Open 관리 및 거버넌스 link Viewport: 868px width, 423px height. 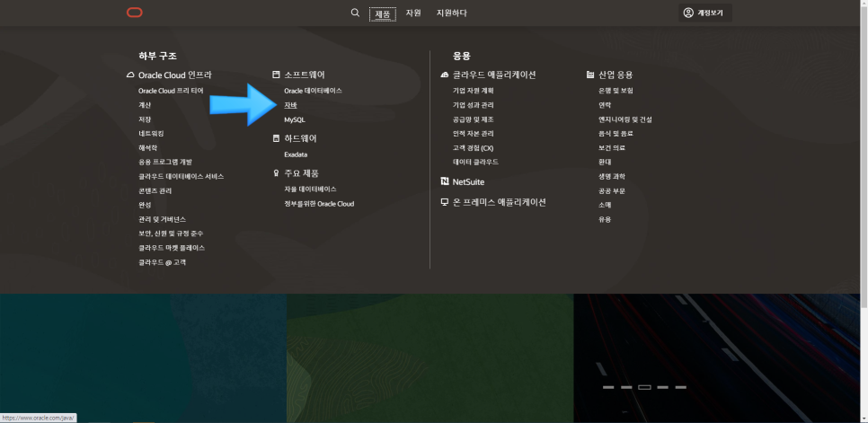163,219
